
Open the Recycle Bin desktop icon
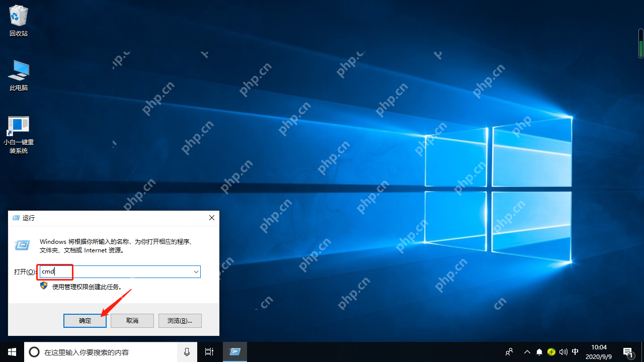point(19,21)
